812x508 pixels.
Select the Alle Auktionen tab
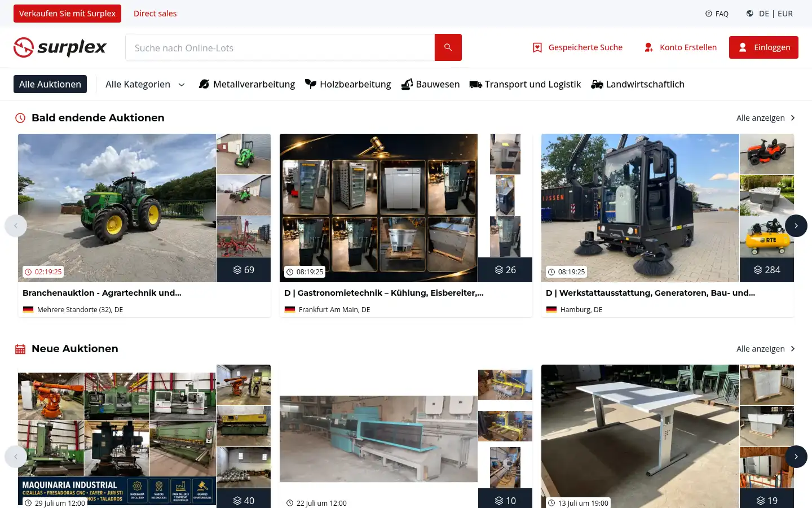[50, 84]
